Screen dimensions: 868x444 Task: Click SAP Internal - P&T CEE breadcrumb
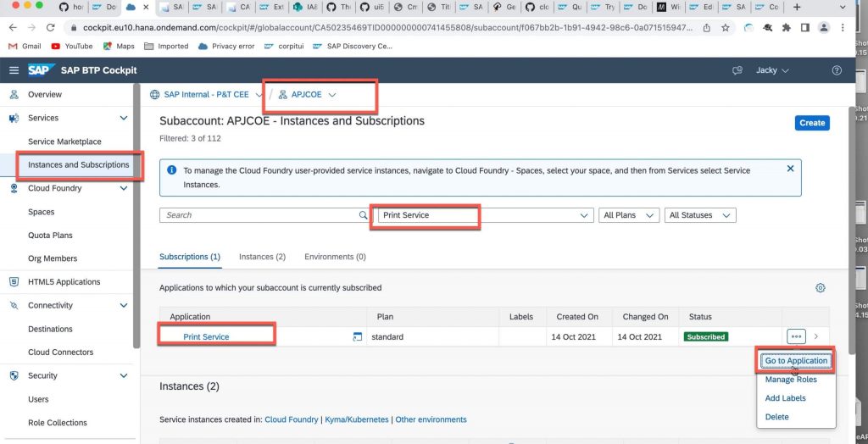[207, 95]
